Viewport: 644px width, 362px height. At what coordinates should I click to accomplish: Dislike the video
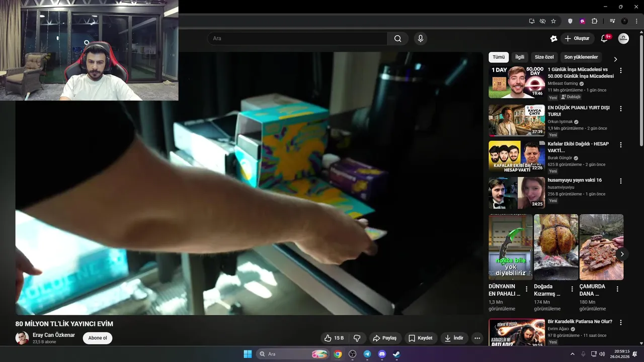[x=357, y=338]
